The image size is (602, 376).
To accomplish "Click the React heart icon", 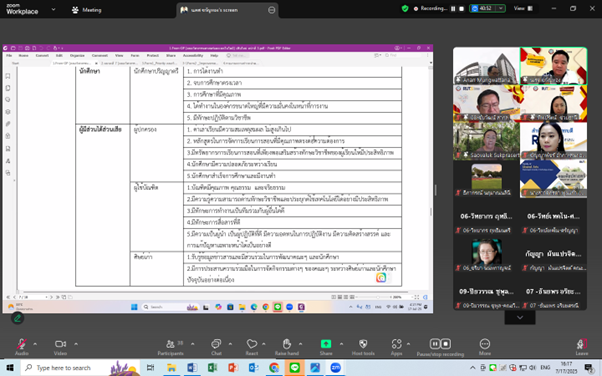I will [252, 344].
